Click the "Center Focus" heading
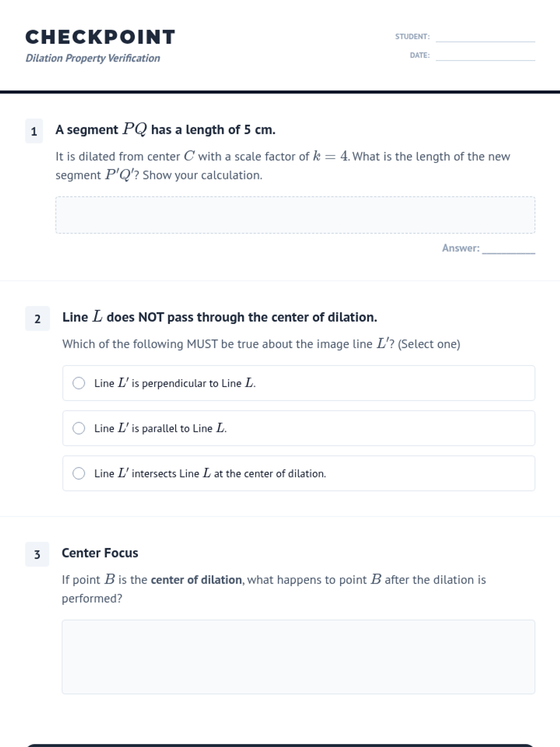Viewport: 560px width, 747px height. pos(100,553)
